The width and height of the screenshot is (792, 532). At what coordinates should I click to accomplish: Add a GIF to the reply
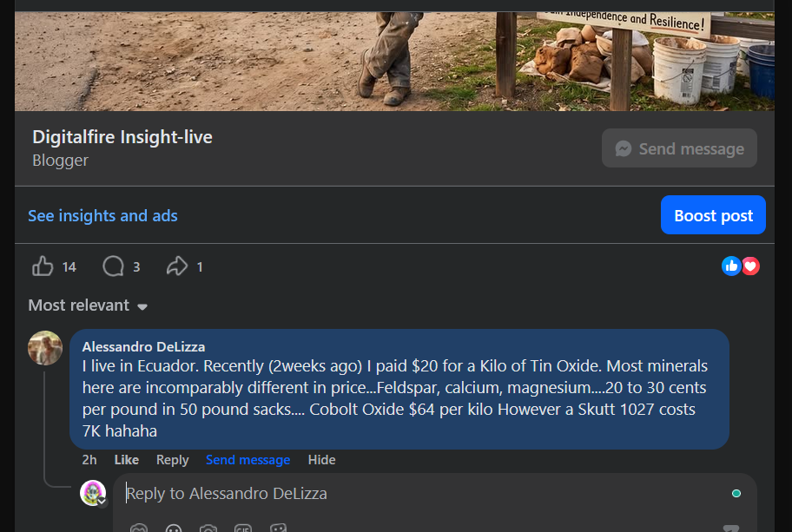click(x=243, y=528)
